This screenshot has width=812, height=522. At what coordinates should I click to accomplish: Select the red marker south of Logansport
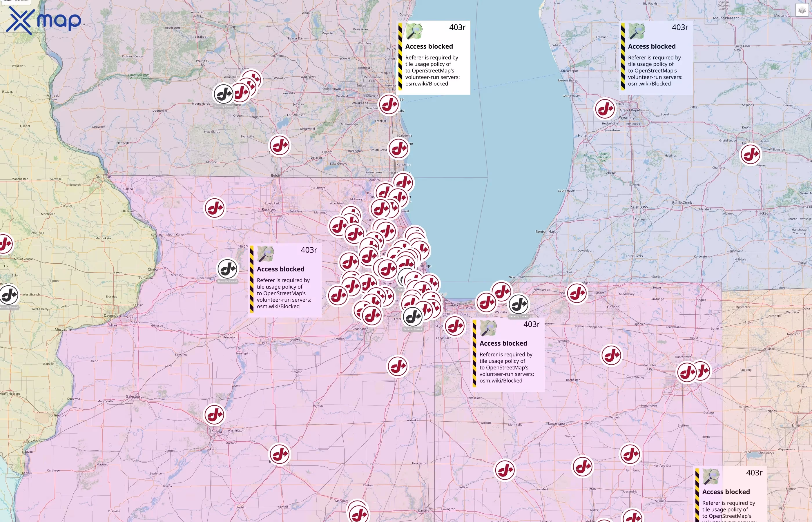[583, 466]
